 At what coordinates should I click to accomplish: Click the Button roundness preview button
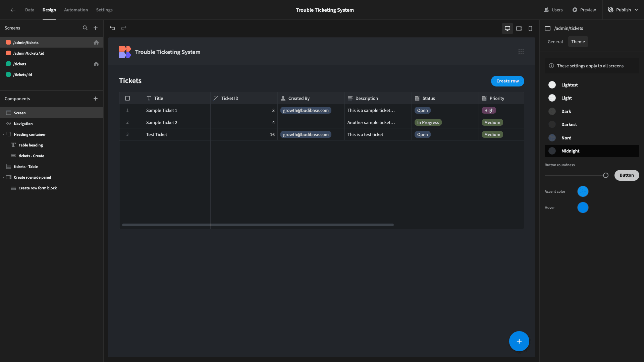click(627, 175)
